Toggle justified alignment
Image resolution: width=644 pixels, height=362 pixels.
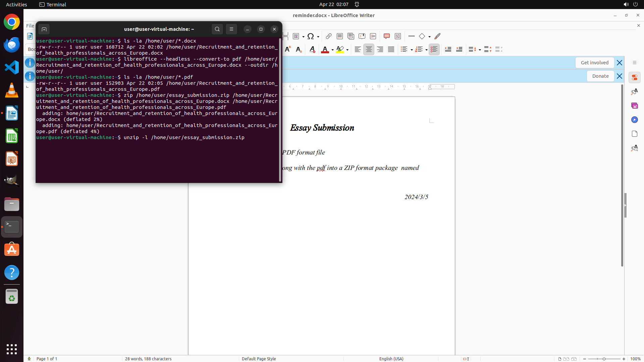(391, 50)
